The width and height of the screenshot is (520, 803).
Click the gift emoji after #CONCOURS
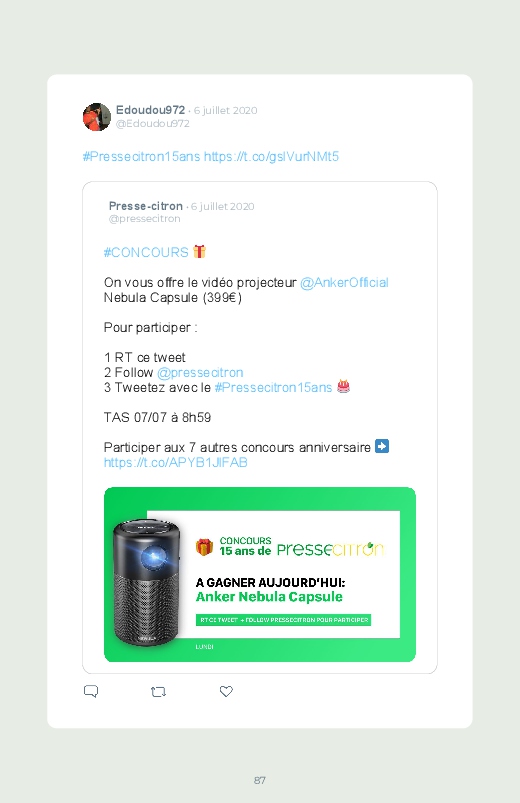point(199,251)
